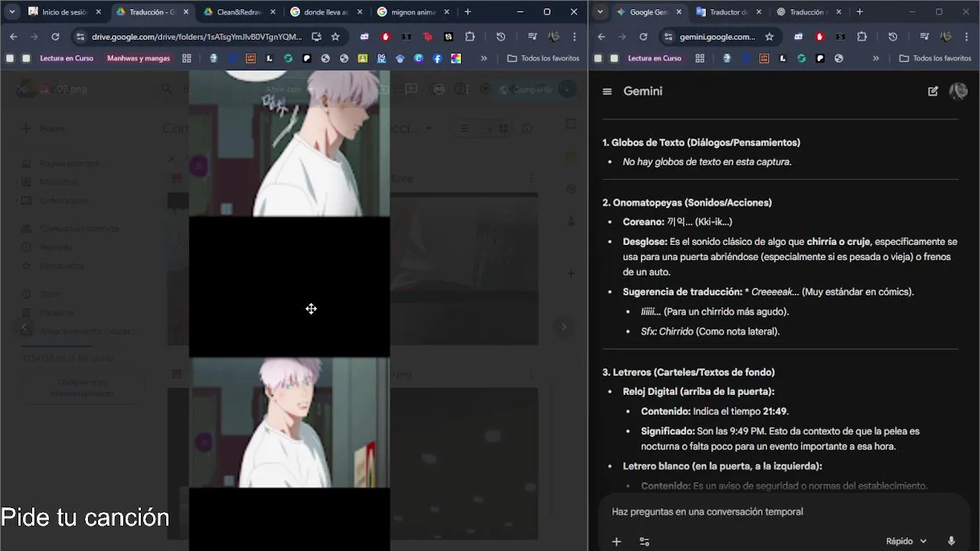
Task: Open Chrome three-dot menu in left window
Action: pyautogui.click(x=574, y=37)
